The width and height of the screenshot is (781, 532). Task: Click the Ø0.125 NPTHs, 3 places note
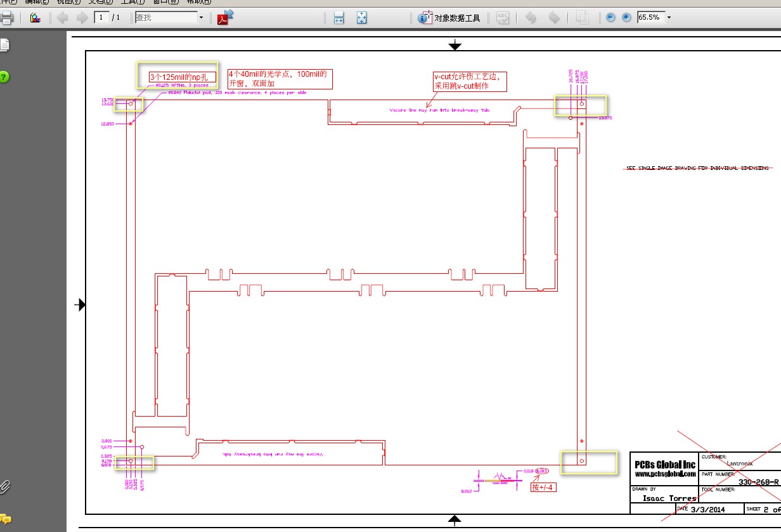182,85
